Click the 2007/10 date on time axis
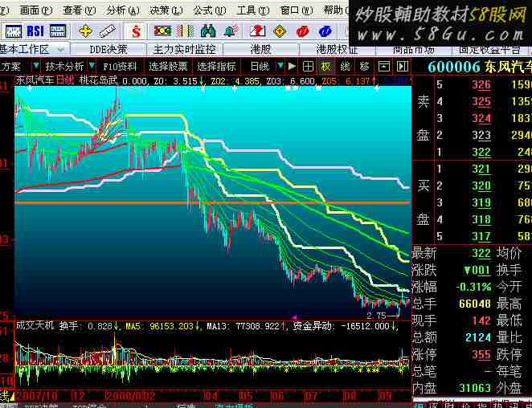 click(39, 396)
